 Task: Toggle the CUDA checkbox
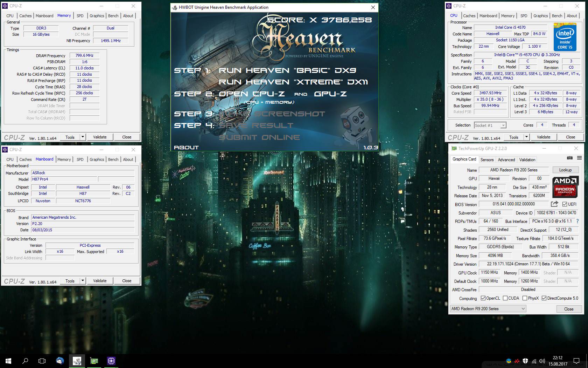click(x=505, y=298)
